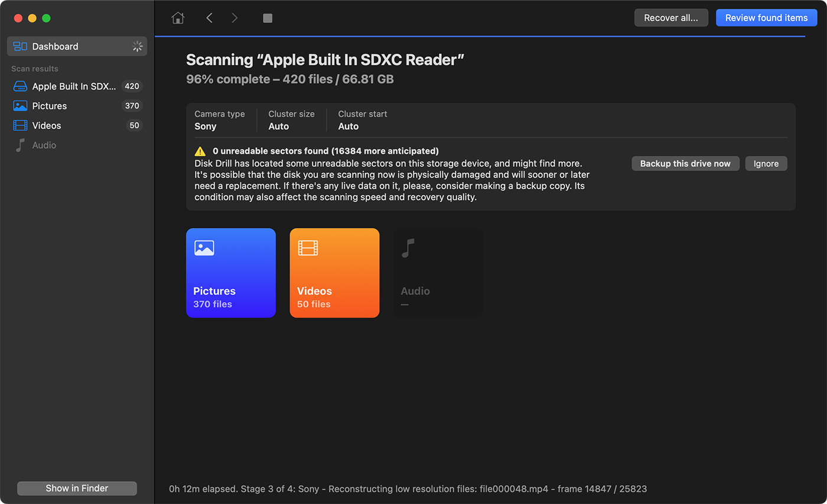Select Dashboard in the sidebar
827x504 pixels.
[77, 46]
